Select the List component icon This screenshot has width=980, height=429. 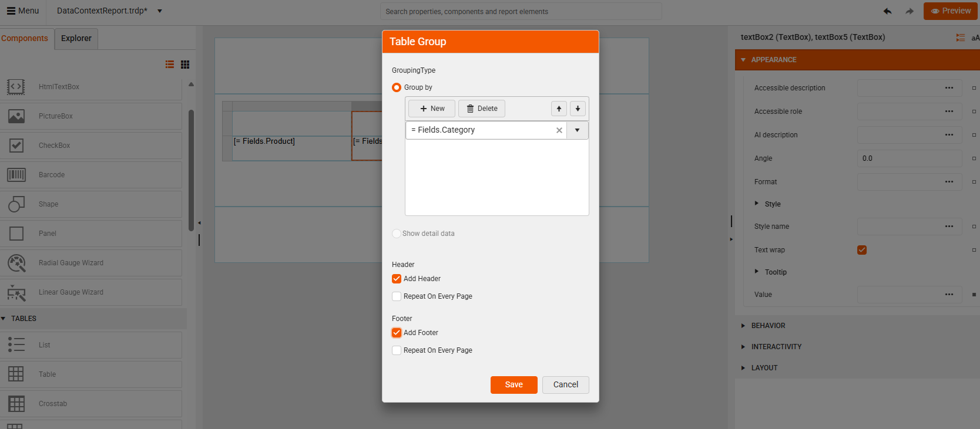click(x=16, y=345)
